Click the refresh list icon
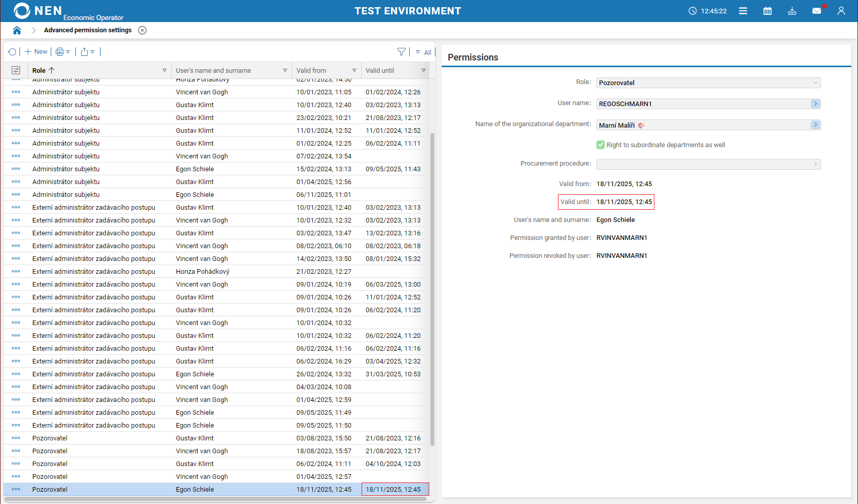The width and height of the screenshot is (858, 504). pyautogui.click(x=12, y=52)
